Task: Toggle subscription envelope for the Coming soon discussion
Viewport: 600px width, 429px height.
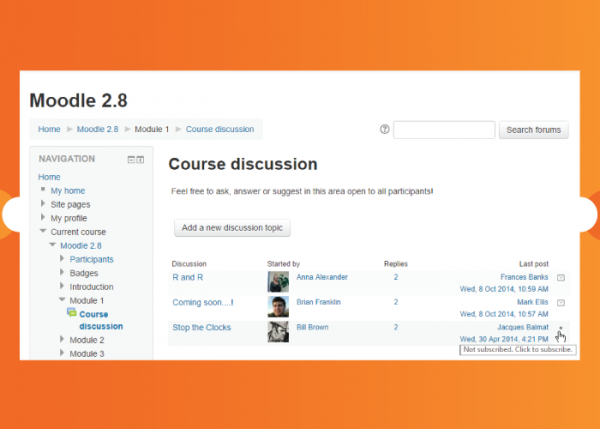Action: coord(561,302)
